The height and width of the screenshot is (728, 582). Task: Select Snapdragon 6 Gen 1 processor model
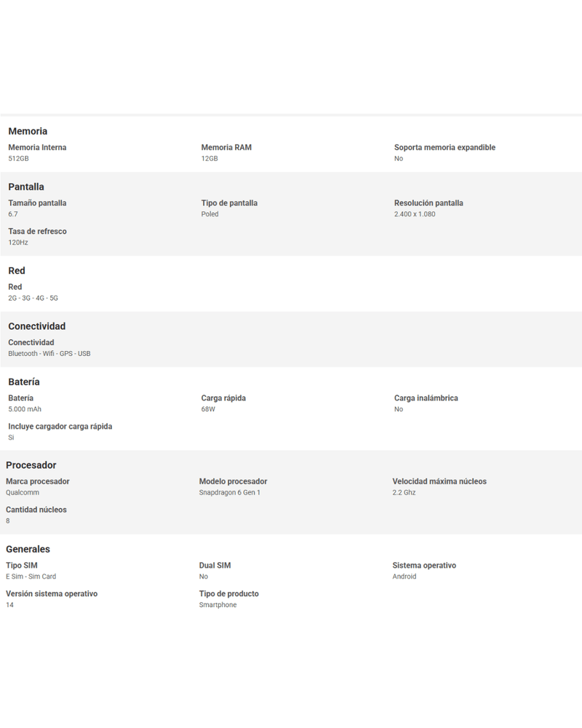(230, 493)
